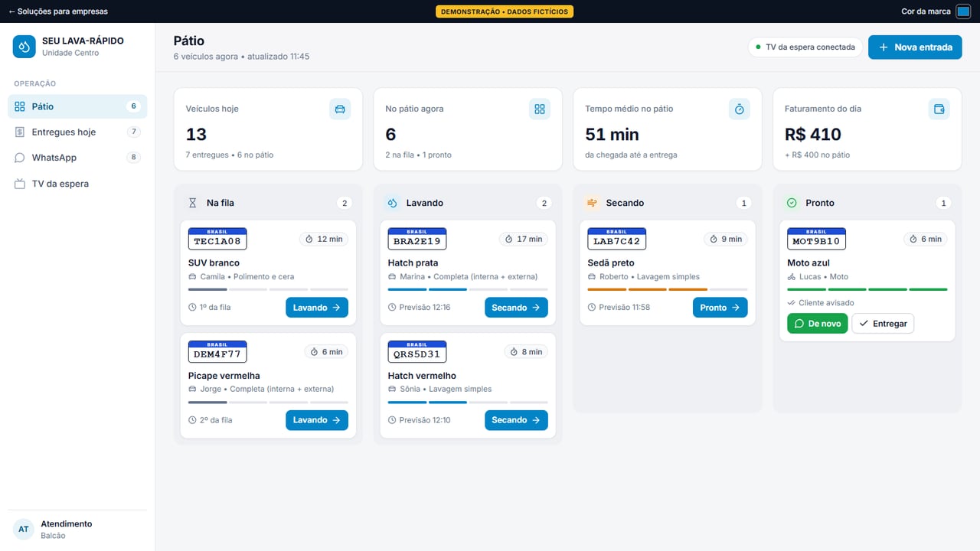Click the water-drop logo of Seu Lava-Rápido
This screenshot has height=551, width=980.
tap(24, 47)
